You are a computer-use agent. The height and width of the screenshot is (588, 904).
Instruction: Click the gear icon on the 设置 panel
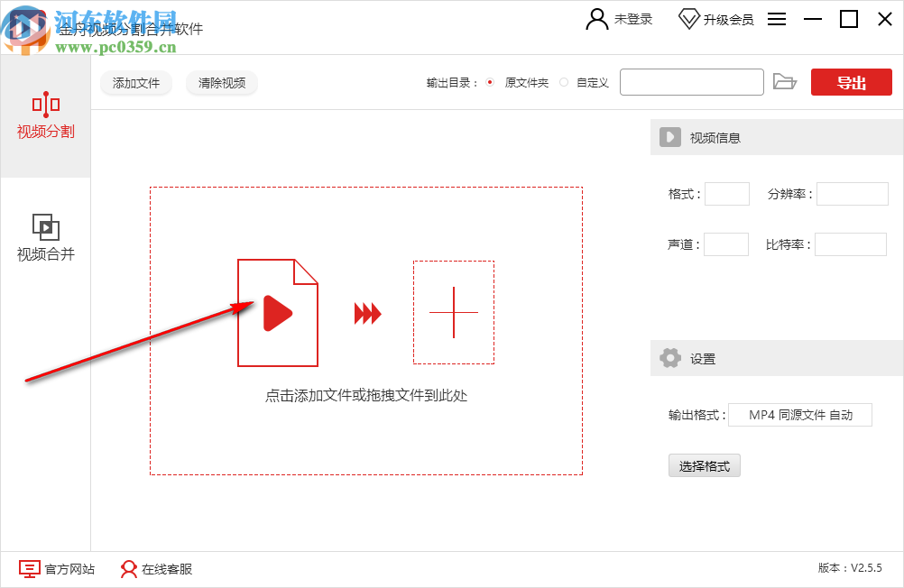[x=670, y=357]
